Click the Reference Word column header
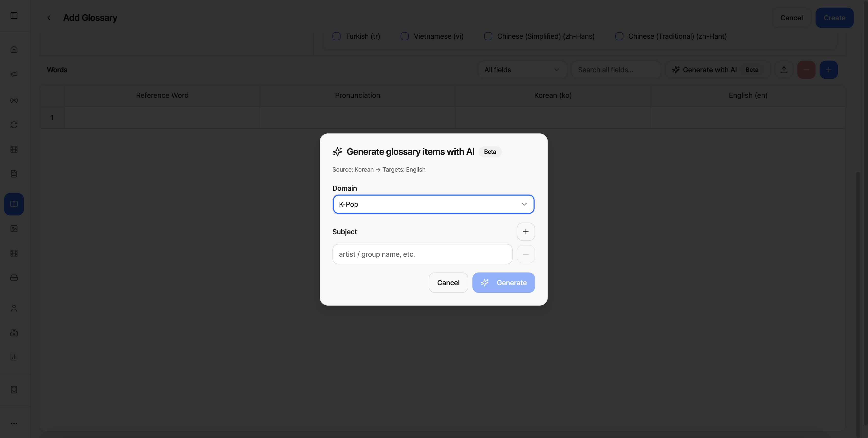Image resolution: width=868 pixels, height=438 pixels. pos(162,95)
